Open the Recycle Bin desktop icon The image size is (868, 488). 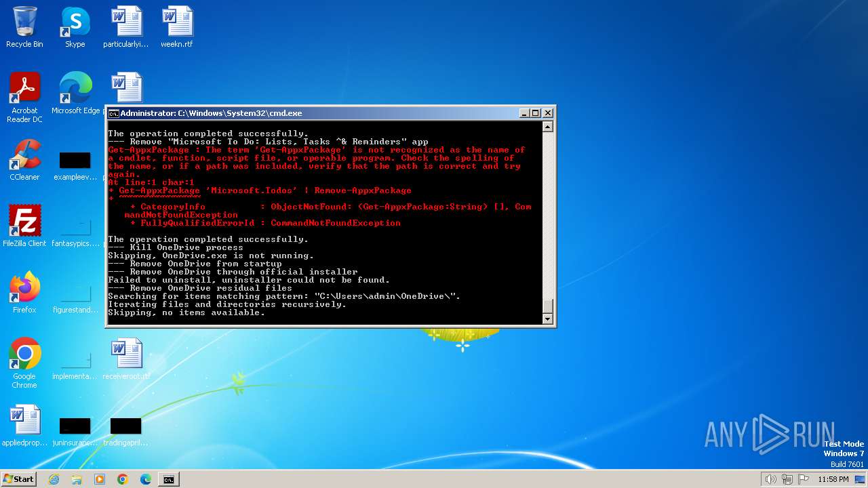(24, 27)
